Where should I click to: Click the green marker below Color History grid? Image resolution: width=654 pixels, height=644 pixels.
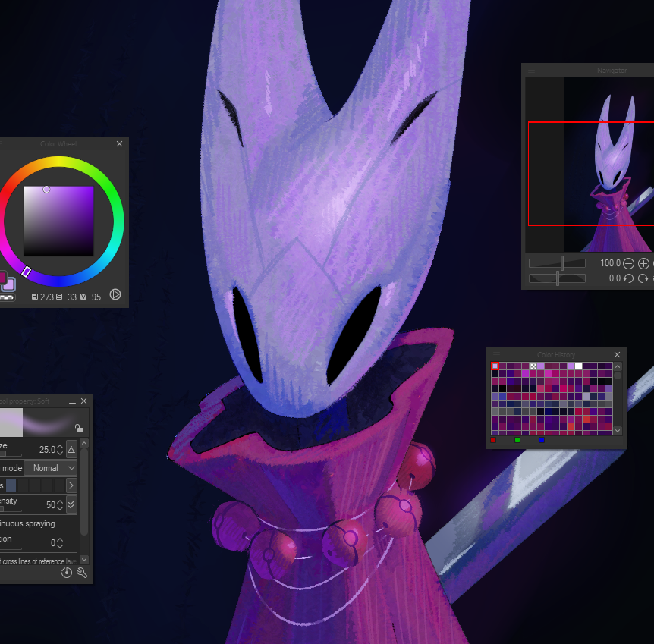pos(517,440)
